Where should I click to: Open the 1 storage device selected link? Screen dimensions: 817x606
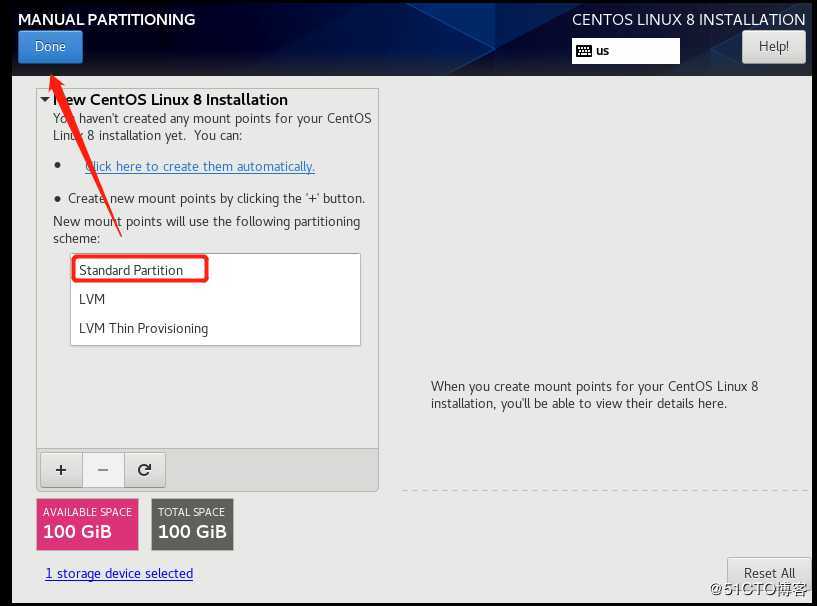coord(119,573)
